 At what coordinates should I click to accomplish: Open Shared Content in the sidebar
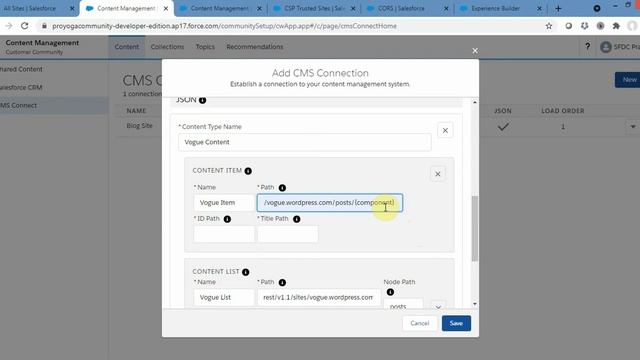click(x=21, y=69)
